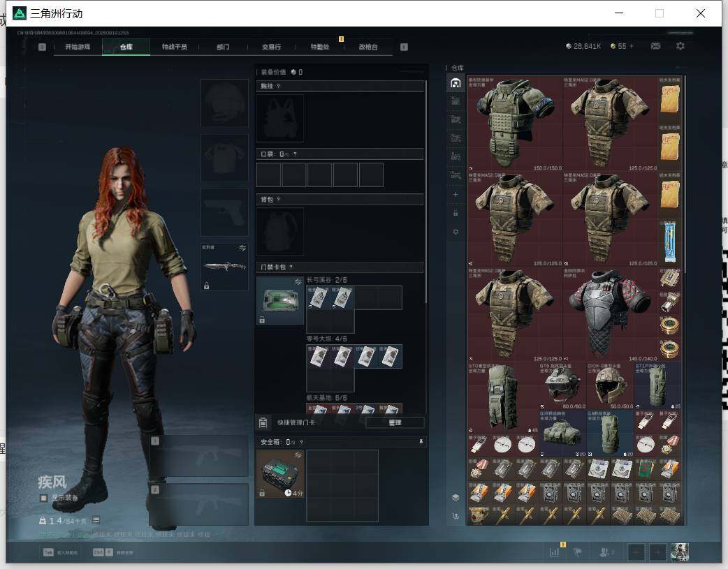Click the stack-items layers icon

point(456,498)
